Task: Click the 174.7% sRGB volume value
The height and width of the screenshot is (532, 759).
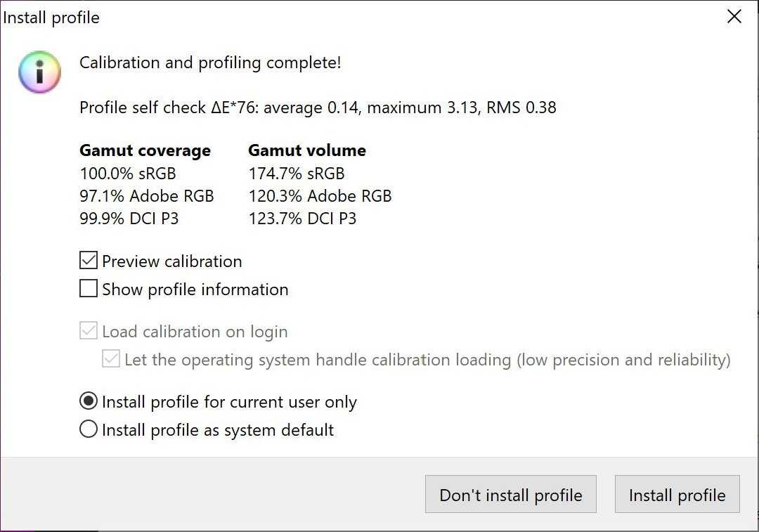Action: (297, 173)
